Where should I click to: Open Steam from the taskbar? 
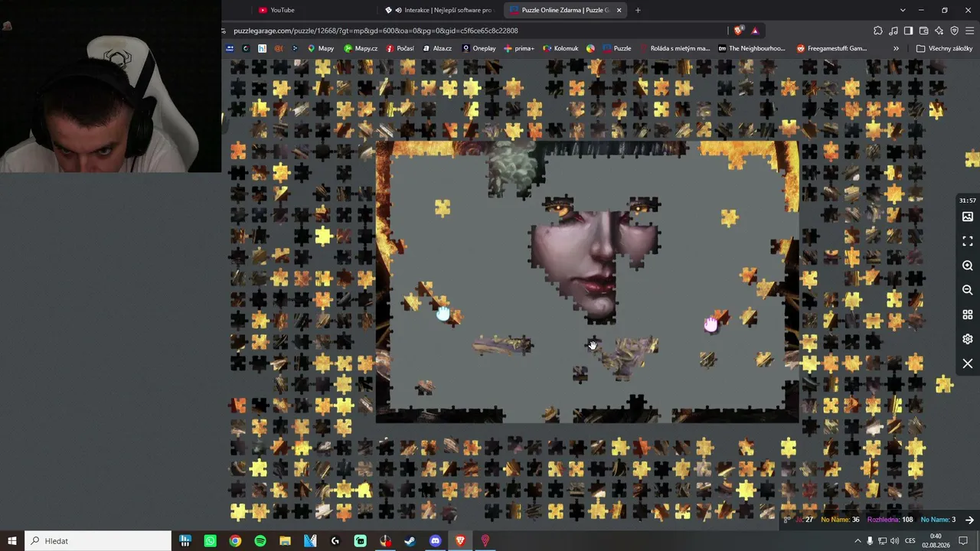[x=410, y=541]
